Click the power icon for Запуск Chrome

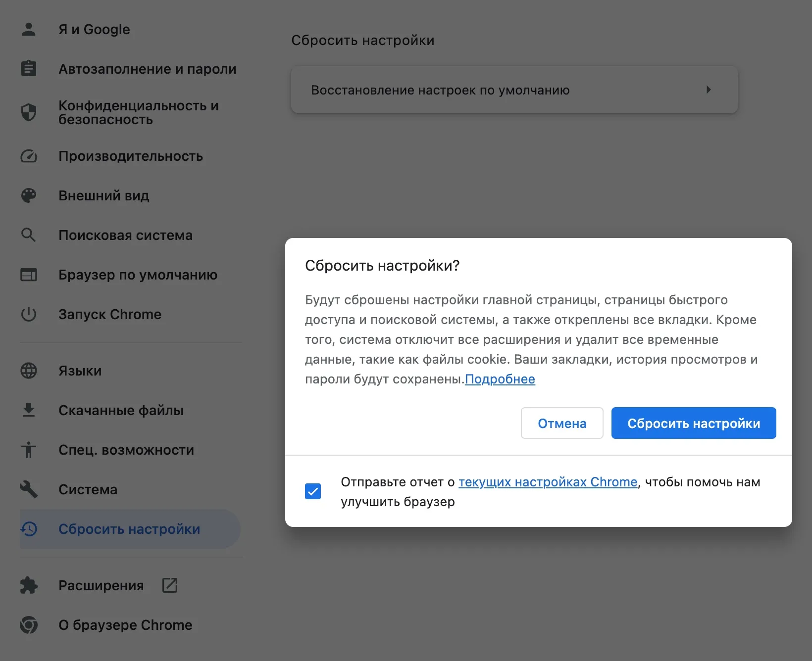click(x=29, y=314)
